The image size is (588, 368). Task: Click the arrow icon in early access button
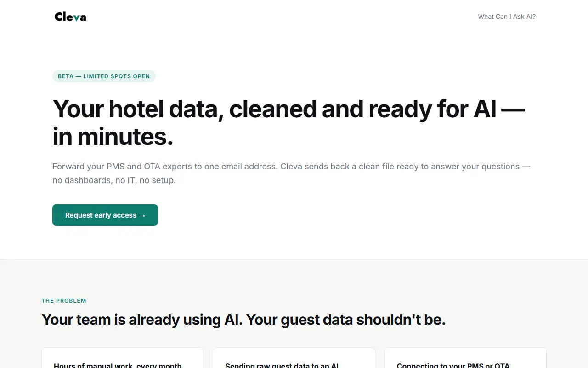(x=142, y=215)
